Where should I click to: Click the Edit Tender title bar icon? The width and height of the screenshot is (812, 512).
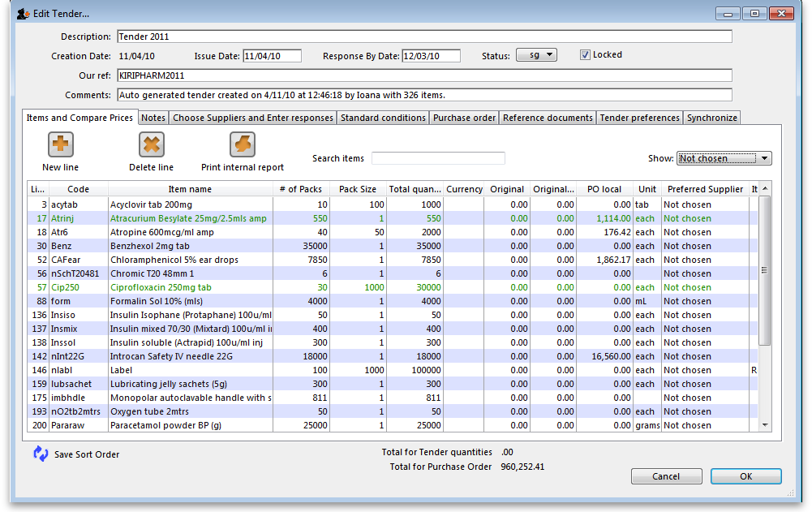(x=22, y=14)
